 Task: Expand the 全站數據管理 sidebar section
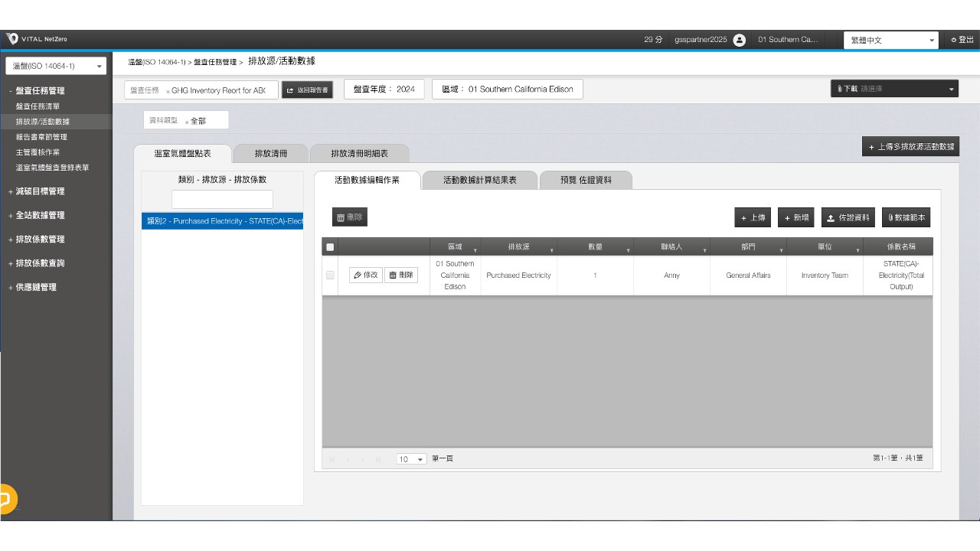point(40,215)
